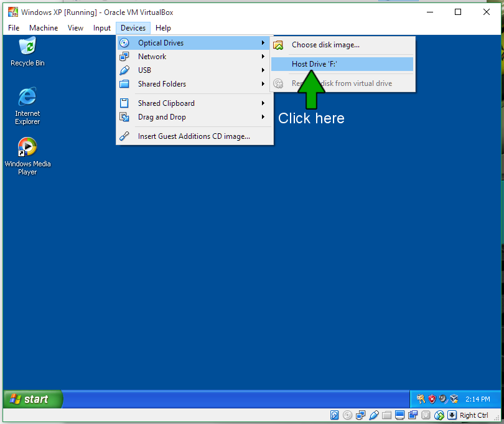Open the View menu
Image resolution: width=504 pixels, height=424 pixels.
[x=75, y=28]
